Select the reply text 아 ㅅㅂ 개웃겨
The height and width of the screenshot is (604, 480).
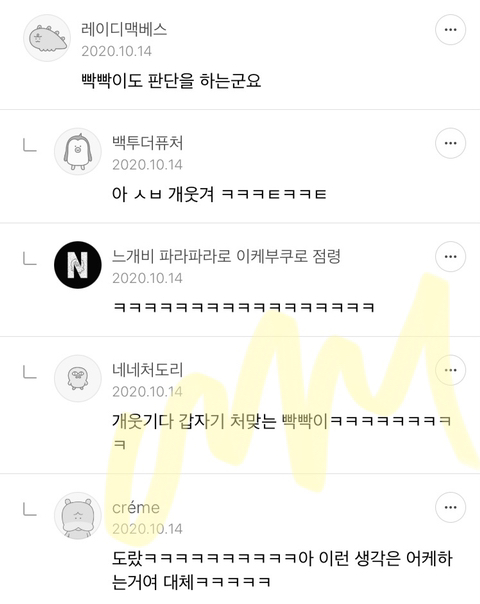pos(163,194)
